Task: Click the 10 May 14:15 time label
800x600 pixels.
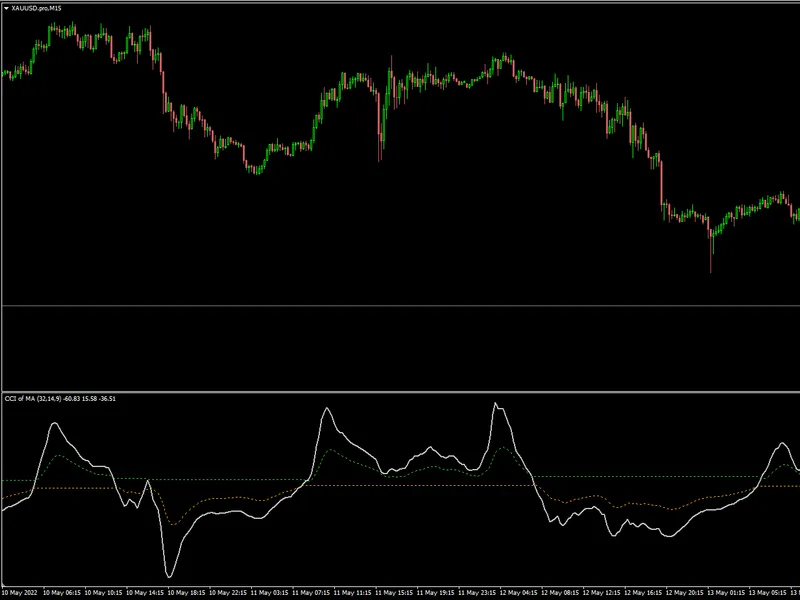Action: point(145,593)
